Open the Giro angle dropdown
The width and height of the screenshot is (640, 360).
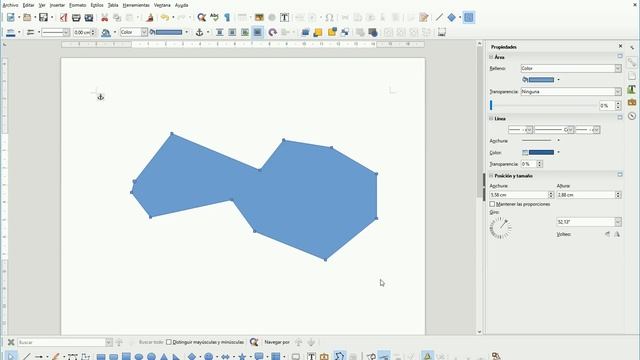pos(618,222)
